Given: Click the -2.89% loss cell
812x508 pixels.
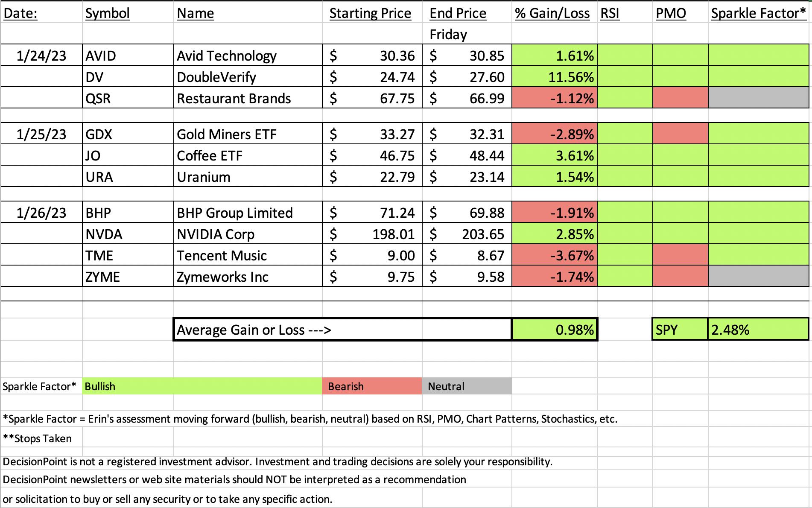Looking at the screenshot, I should (554, 134).
